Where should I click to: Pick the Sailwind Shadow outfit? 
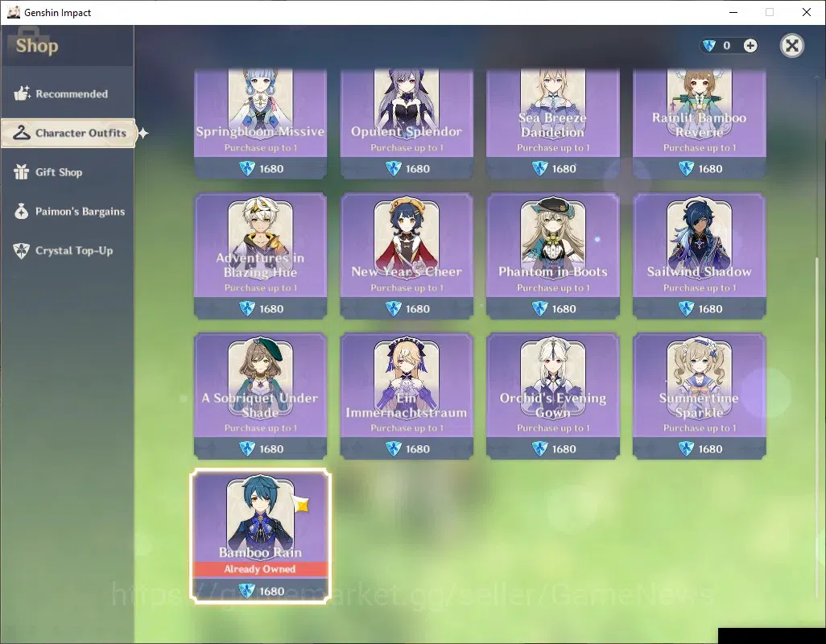pos(699,256)
